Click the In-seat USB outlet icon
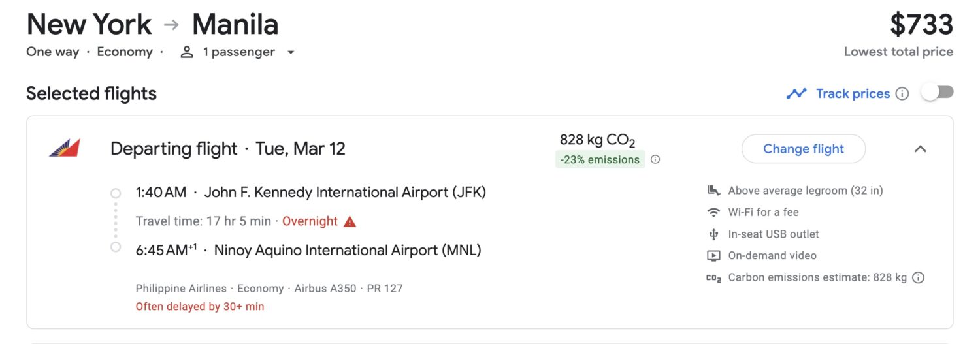The width and height of the screenshot is (980, 344). coord(713,234)
